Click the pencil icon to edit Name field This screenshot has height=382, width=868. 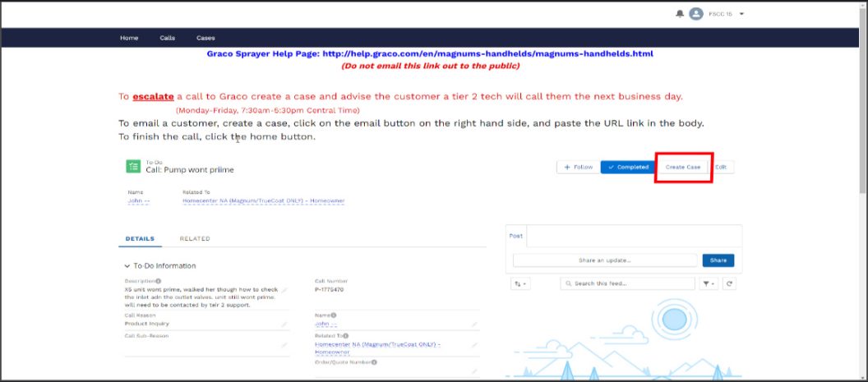point(474,324)
